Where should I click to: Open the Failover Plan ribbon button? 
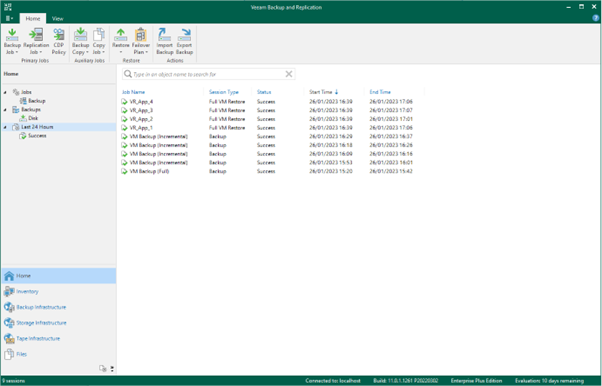pyautogui.click(x=141, y=41)
